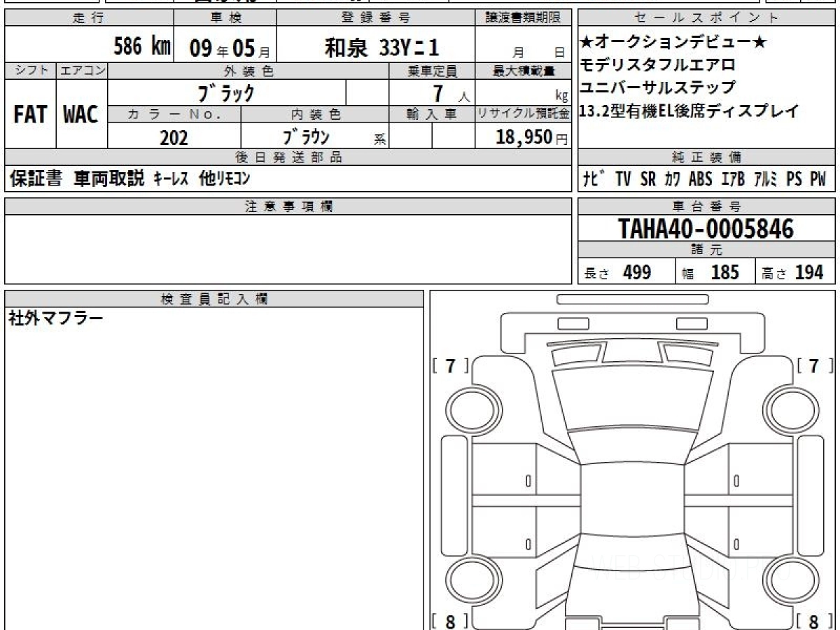Select chassis number TAHA40-0005846
The height and width of the screenshot is (630, 840).
706,229
